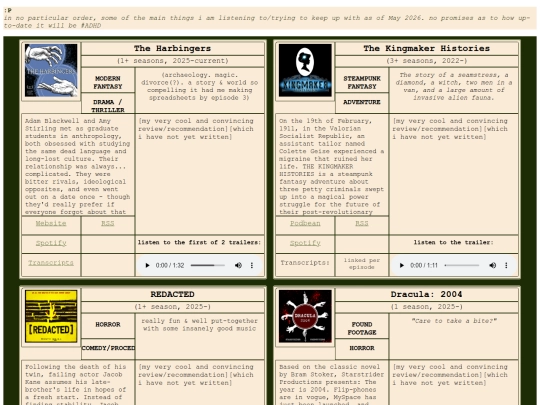Image resolution: width=540 pixels, height=405 pixels.
Task: Click the Harbingers 0:00 / 1:32 time display
Action: click(x=170, y=265)
